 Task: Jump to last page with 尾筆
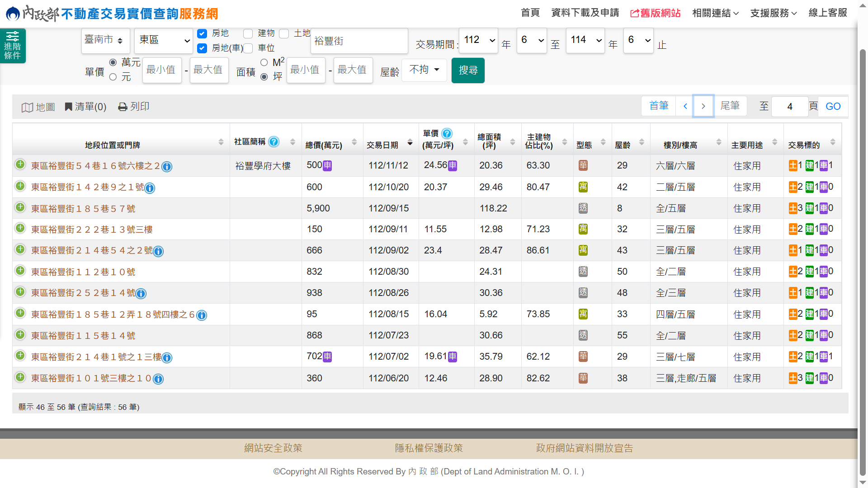tap(730, 106)
